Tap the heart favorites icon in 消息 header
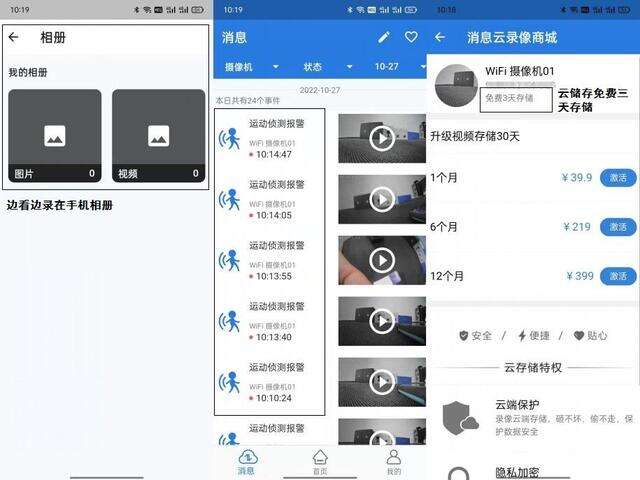 [x=411, y=37]
